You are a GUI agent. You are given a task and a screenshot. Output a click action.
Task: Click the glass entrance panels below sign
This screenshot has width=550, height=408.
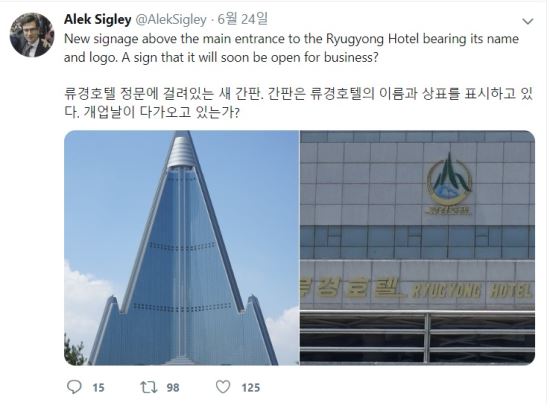click(417, 337)
